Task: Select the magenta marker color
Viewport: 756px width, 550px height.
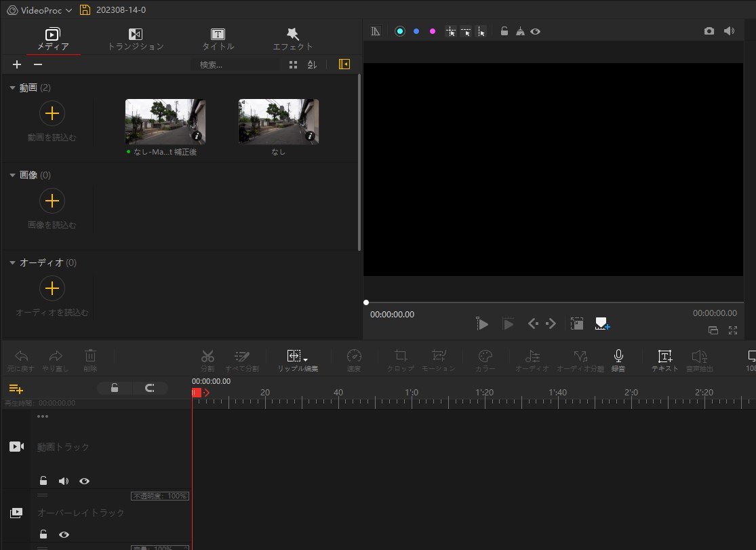Action: point(433,31)
